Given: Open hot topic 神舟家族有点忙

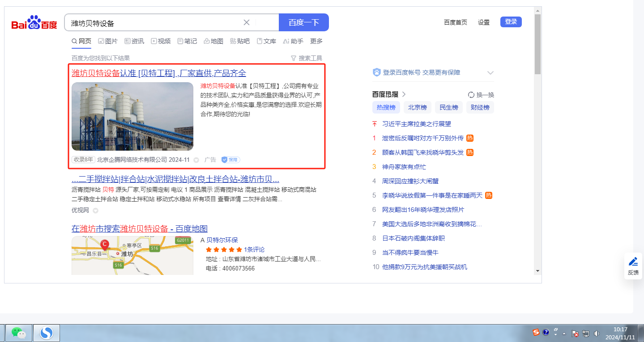Looking at the screenshot, I should [x=404, y=167].
